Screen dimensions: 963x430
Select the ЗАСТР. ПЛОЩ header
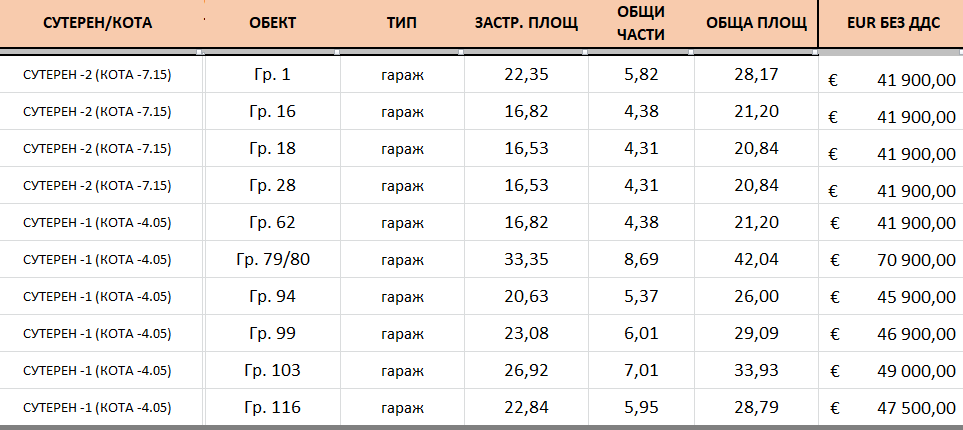point(526,23)
